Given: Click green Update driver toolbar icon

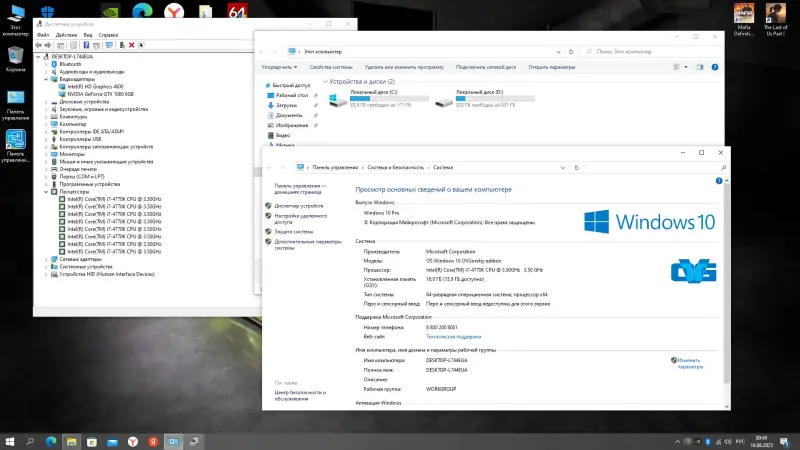Looking at the screenshot, I should (x=122, y=45).
